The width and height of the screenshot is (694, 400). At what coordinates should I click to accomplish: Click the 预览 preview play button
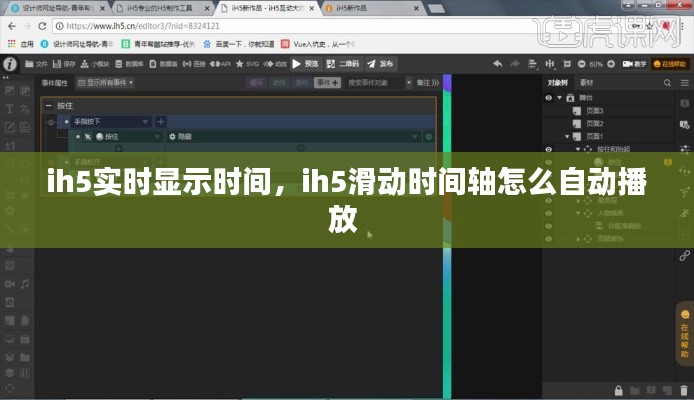(305, 64)
